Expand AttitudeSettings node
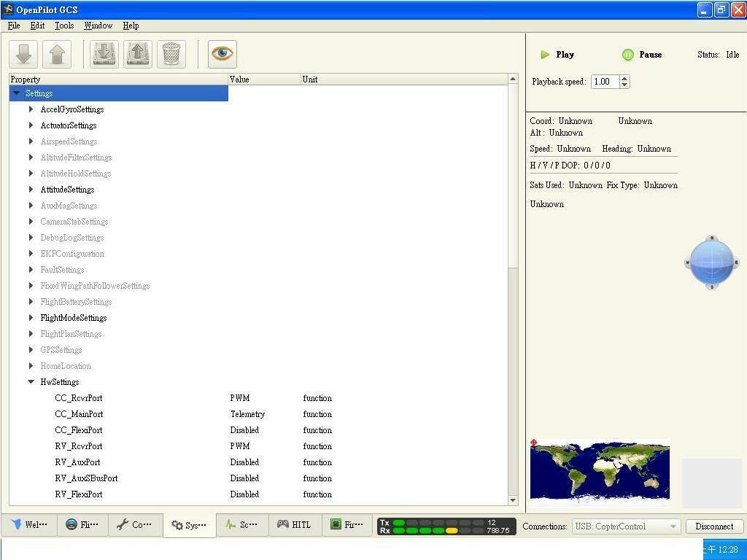The image size is (747, 560). click(31, 190)
